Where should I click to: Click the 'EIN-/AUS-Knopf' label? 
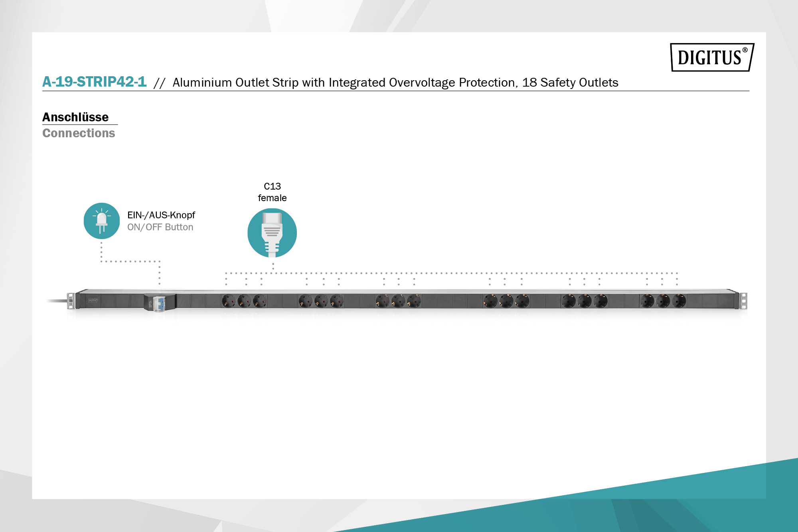161,215
